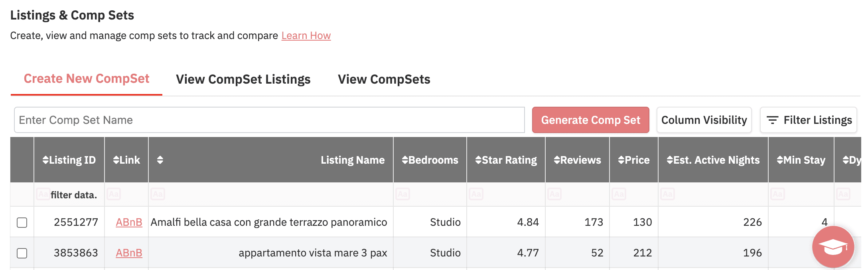This screenshot has width=868, height=270.
Task: Focus the Enter Comp Set Name field
Action: click(x=269, y=120)
